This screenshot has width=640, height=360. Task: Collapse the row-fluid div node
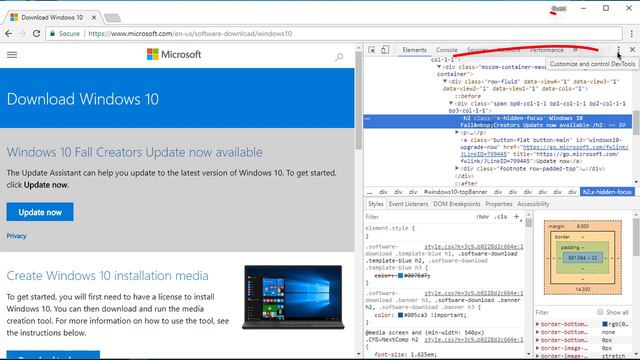pyautogui.click(x=445, y=82)
